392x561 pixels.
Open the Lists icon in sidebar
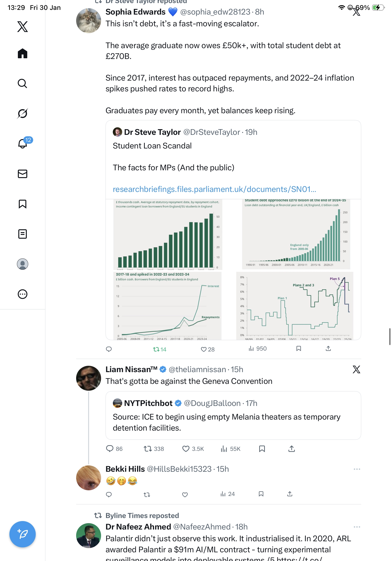coord(23,234)
